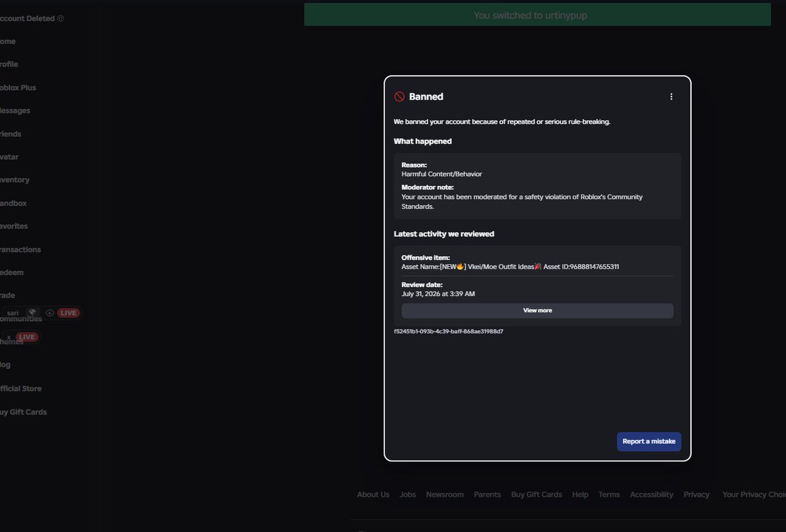Click the What happened heading
The image size is (786, 532).
click(422, 142)
